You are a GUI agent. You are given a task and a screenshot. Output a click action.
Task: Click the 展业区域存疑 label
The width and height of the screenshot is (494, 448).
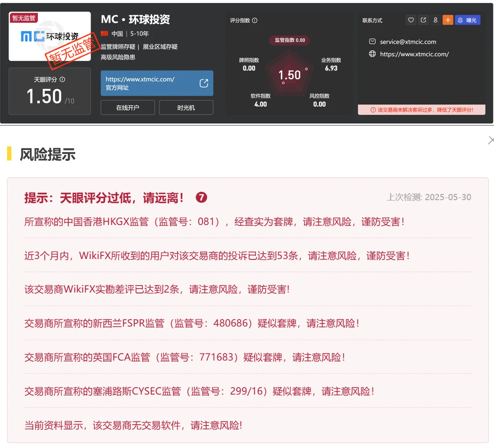[160, 47]
